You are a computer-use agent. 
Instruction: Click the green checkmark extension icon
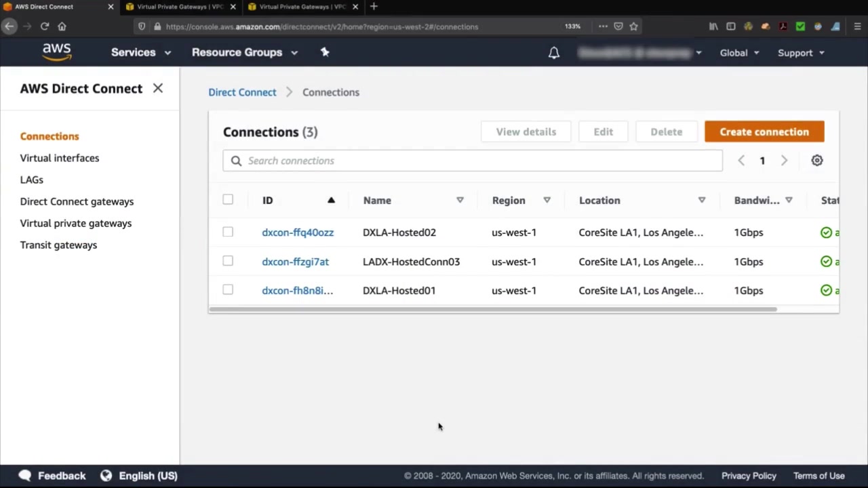click(x=800, y=26)
